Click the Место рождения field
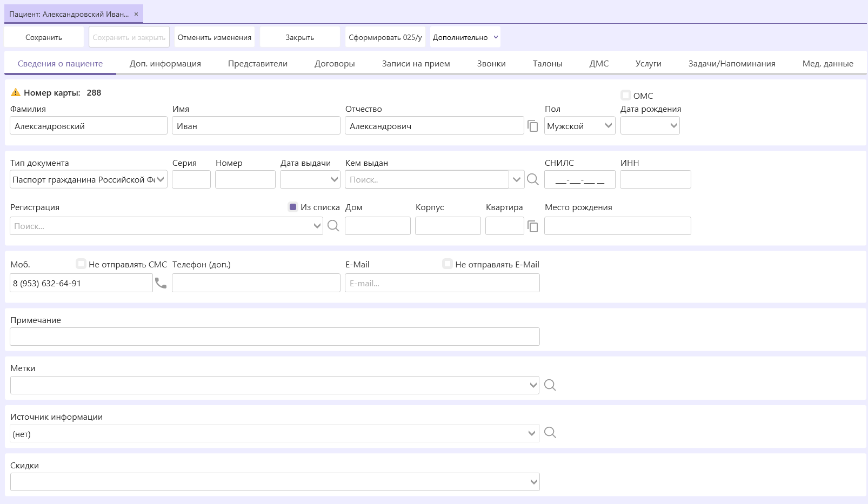The height and width of the screenshot is (504, 868). click(x=618, y=226)
